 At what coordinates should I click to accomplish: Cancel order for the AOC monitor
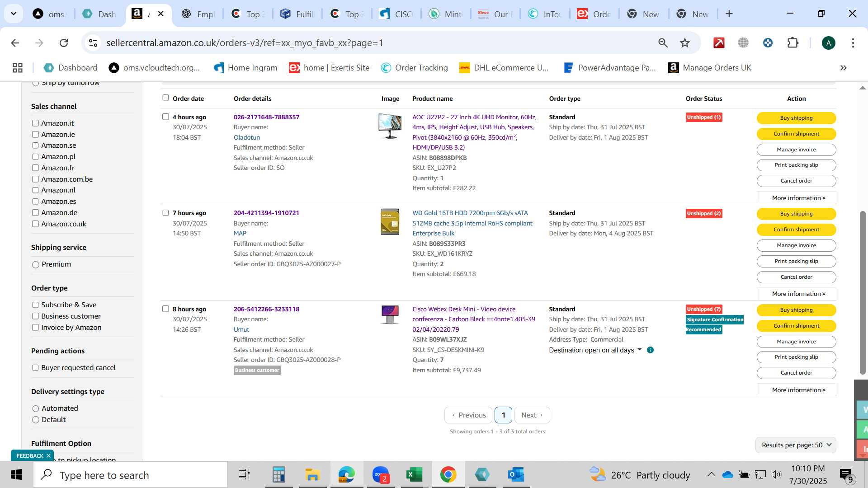(796, 181)
